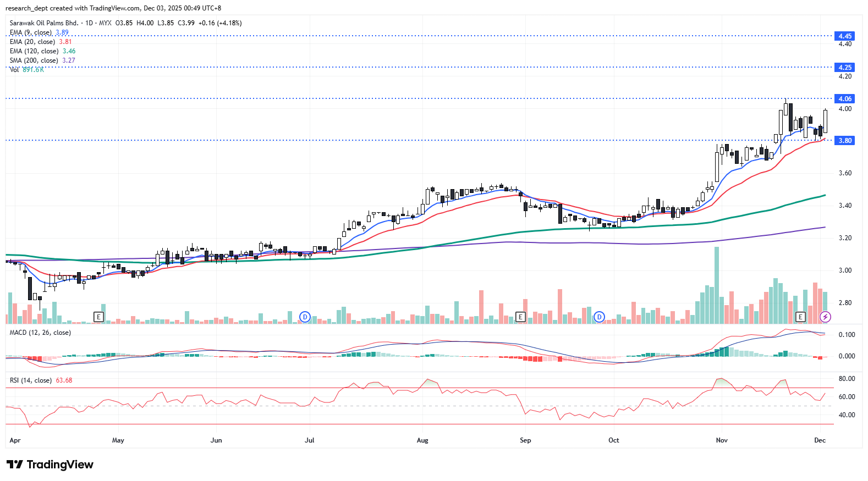This screenshot has width=868, height=481.
Task: Click the Nov label on time axis
Action: tap(722, 440)
